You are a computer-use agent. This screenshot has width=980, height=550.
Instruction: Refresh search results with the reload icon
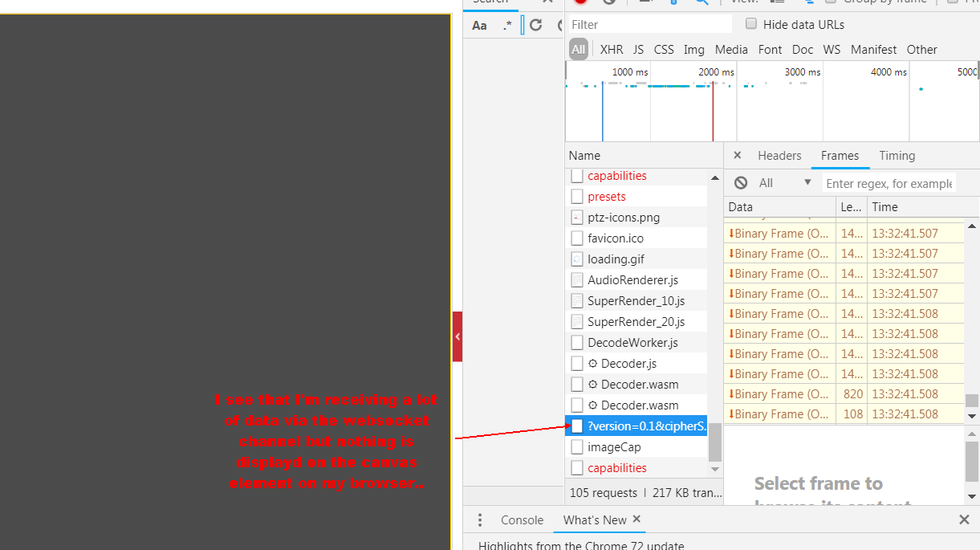(x=536, y=26)
